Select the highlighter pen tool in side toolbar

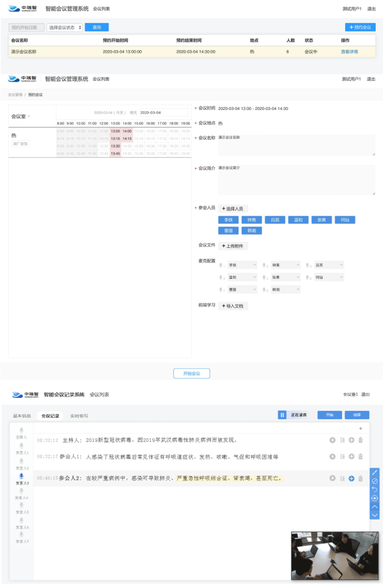tap(374, 472)
